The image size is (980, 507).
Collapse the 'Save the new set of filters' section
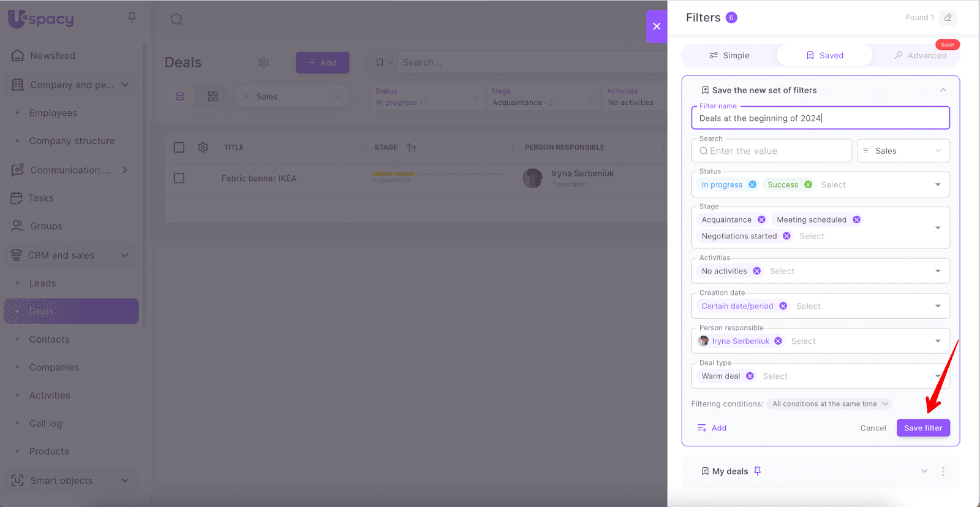943,90
